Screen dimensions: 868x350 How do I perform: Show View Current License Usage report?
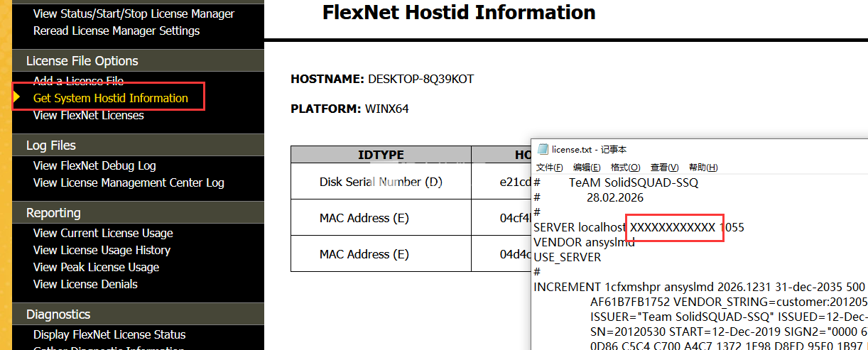click(103, 233)
